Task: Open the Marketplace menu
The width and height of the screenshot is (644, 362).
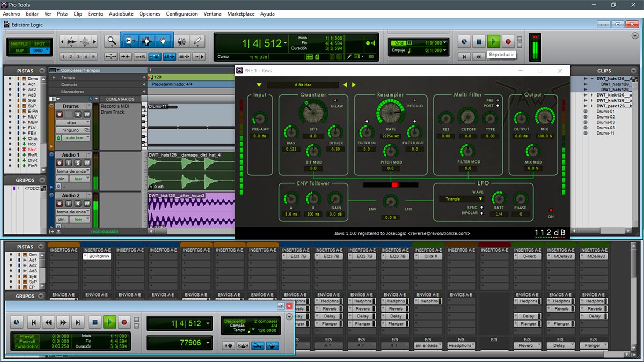Action: tap(241, 13)
